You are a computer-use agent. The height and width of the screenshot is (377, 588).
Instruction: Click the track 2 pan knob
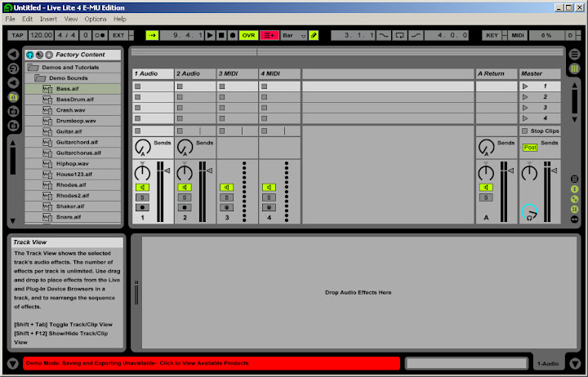[x=185, y=173]
